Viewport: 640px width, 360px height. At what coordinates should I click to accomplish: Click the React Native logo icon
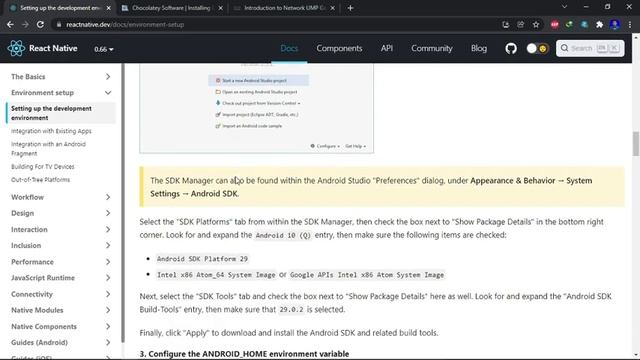[16, 48]
